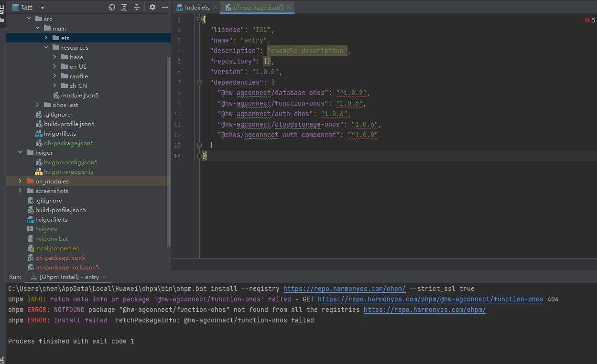Close the [Ohpm Install] - entry run tab
This screenshot has width=597, height=364.
pos(104,277)
